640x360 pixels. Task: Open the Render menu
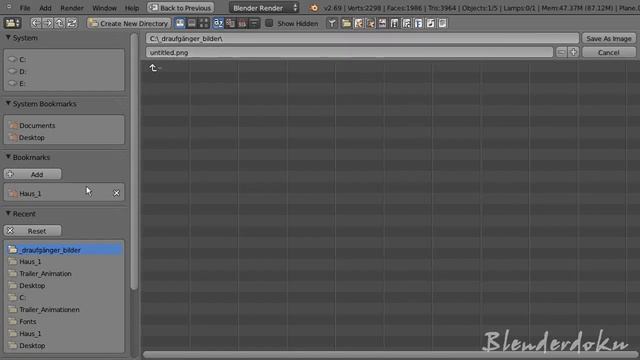tap(72, 8)
